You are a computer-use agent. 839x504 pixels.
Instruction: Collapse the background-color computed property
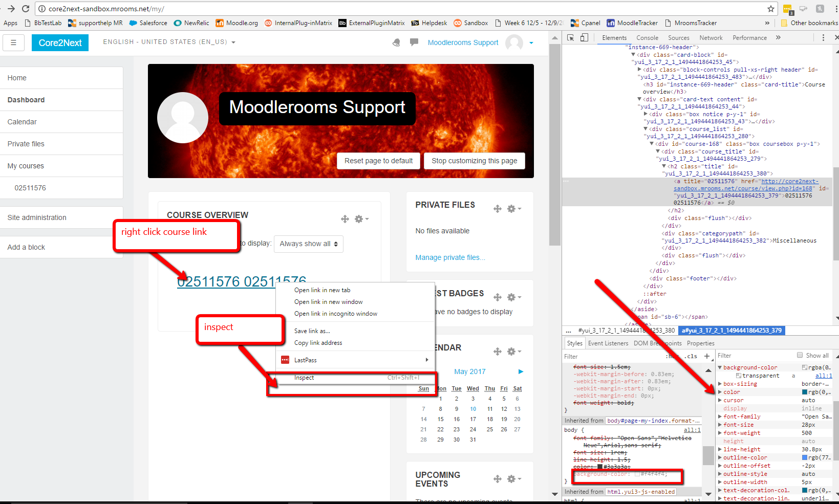[x=720, y=367]
